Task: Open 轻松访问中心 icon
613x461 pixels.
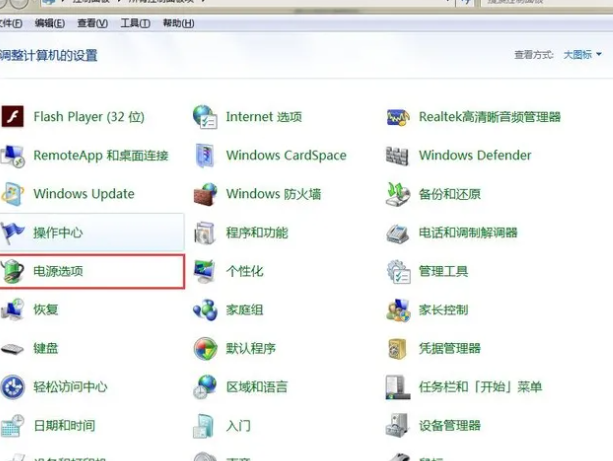Action: coord(13,387)
